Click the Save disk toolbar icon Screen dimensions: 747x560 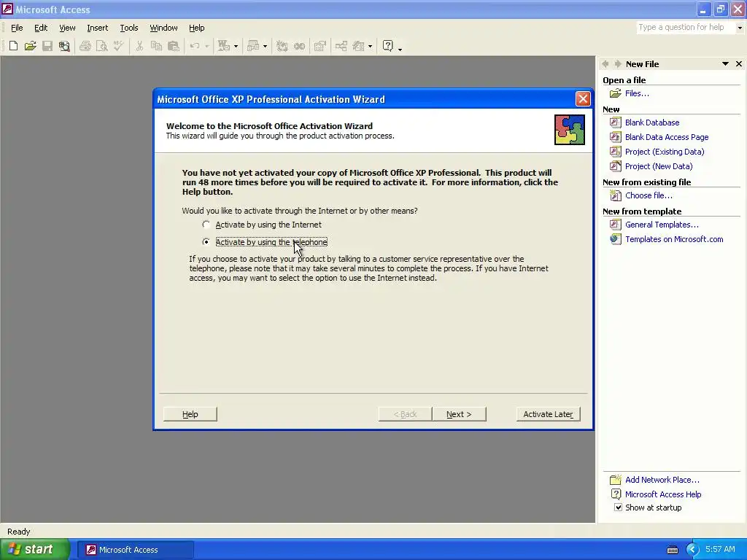47,46
